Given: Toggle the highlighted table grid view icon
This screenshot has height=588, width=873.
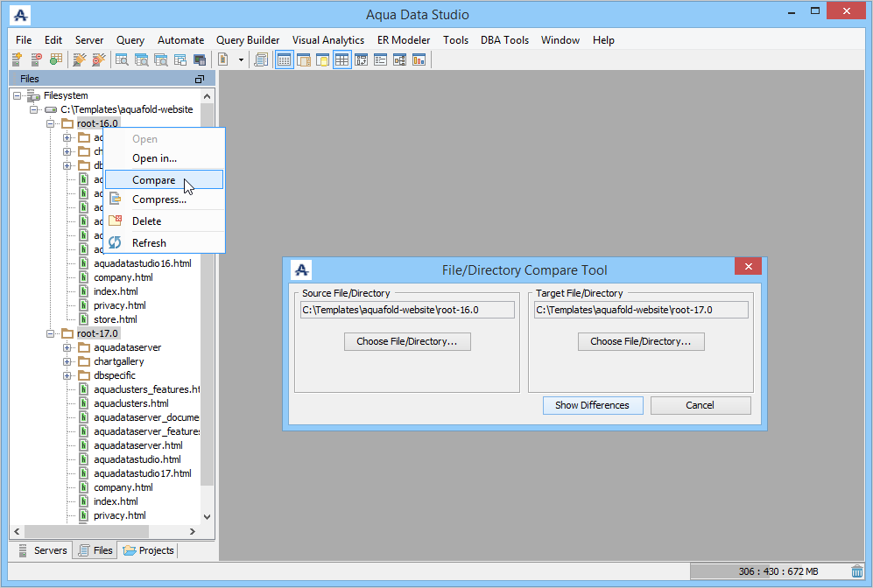Looking at the screenshot, I should (341, 59).
